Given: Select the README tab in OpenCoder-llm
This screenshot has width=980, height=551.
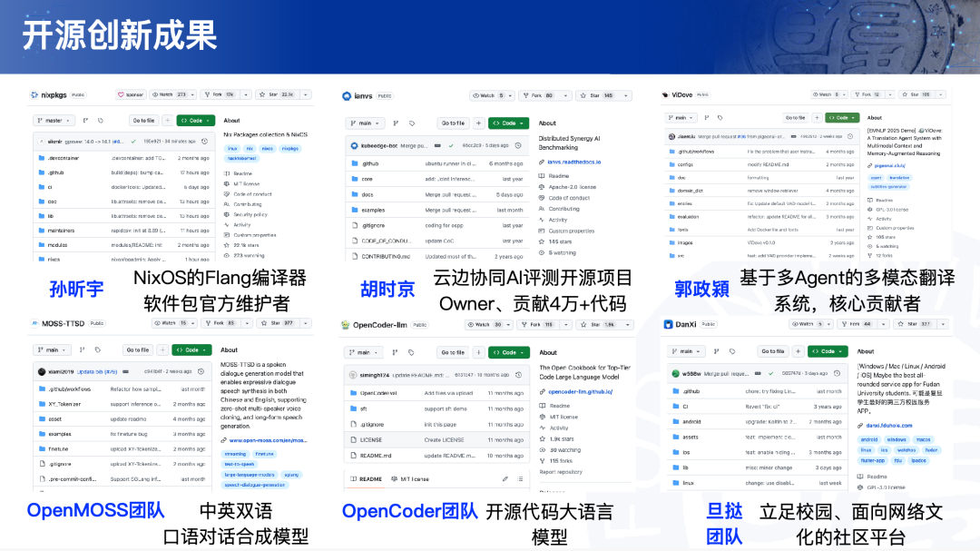Looking at the screenshot, I should coord(367,478).
